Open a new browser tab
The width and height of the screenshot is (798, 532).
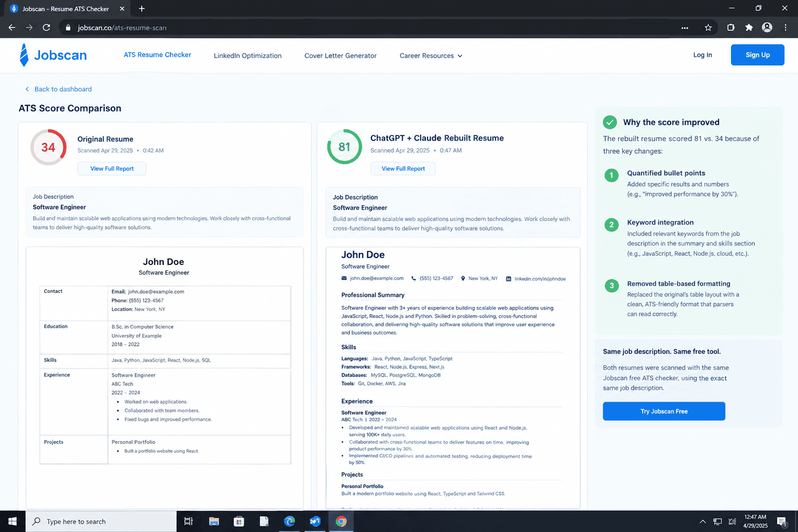142,8
